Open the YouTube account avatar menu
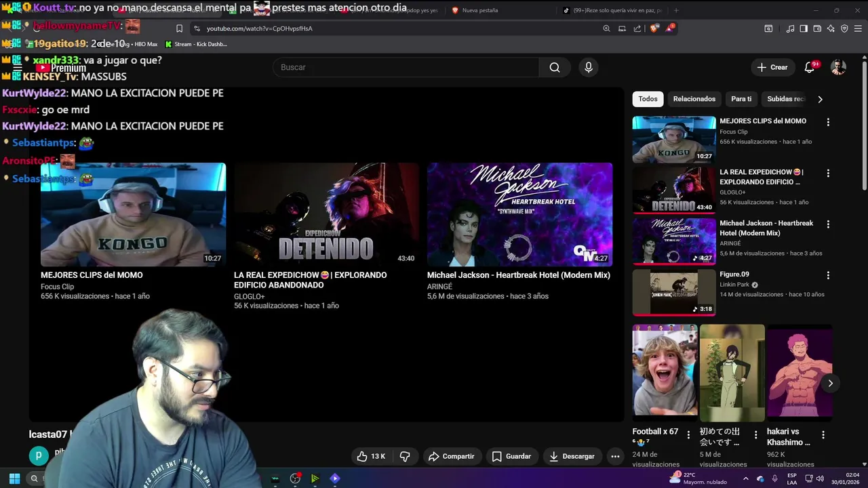Image resolution: width=868 pixels, height=488 pixels. click(x=839, y=67)
